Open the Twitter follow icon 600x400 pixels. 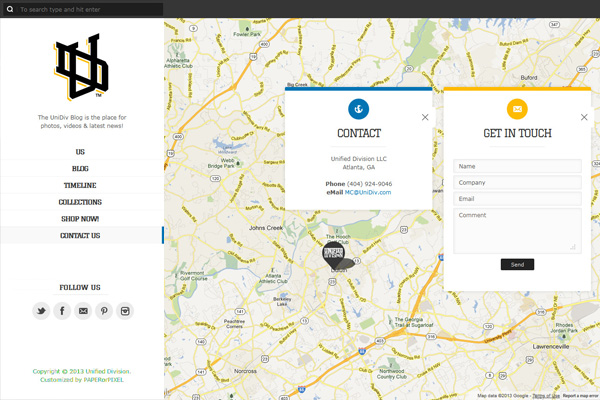pos(41,311)
